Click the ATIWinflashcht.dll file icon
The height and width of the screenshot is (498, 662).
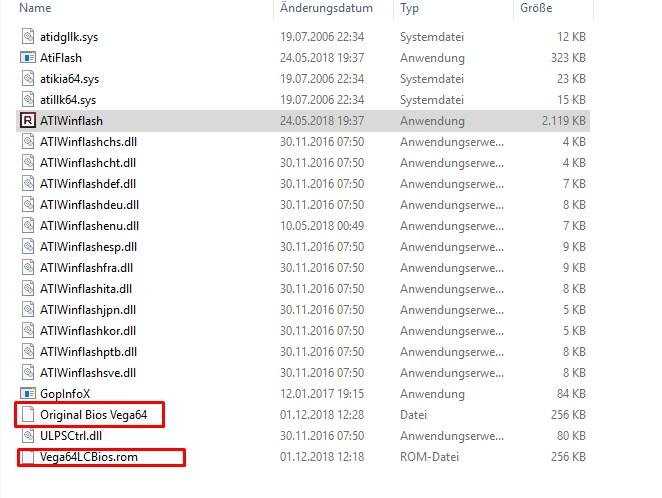[28, 162]
